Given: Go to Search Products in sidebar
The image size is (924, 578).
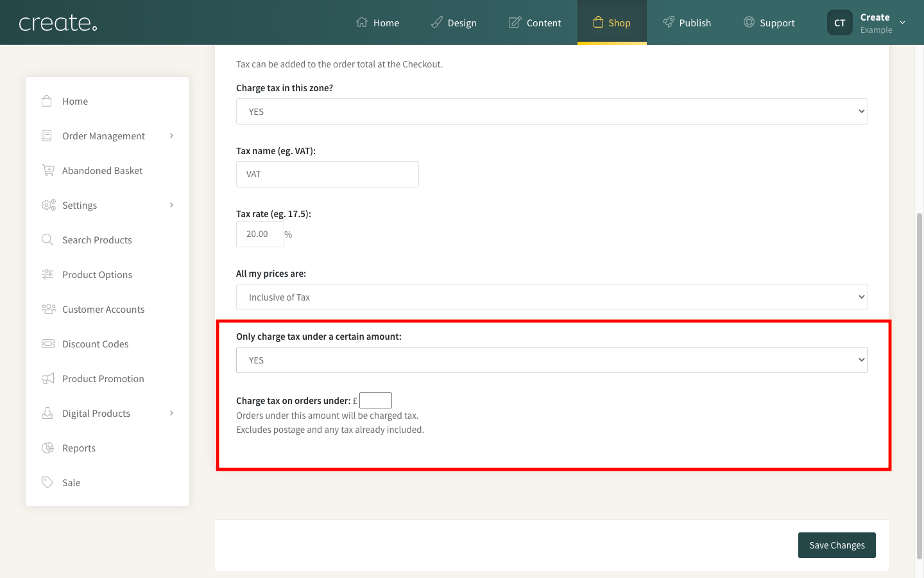Looking at the screenshot, I should point(97,240).
